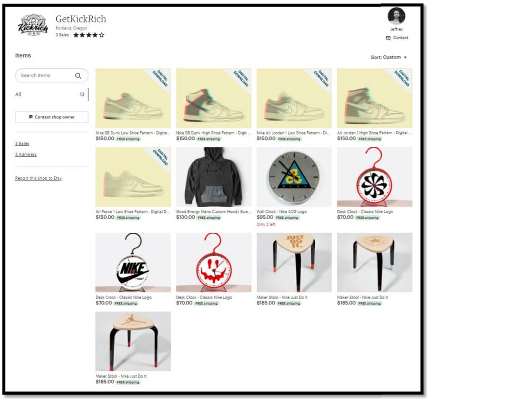Open the Good Energy Mens Hoody thumbnail
The width and height of the screenshot is (532, 399).
(214, 177)
